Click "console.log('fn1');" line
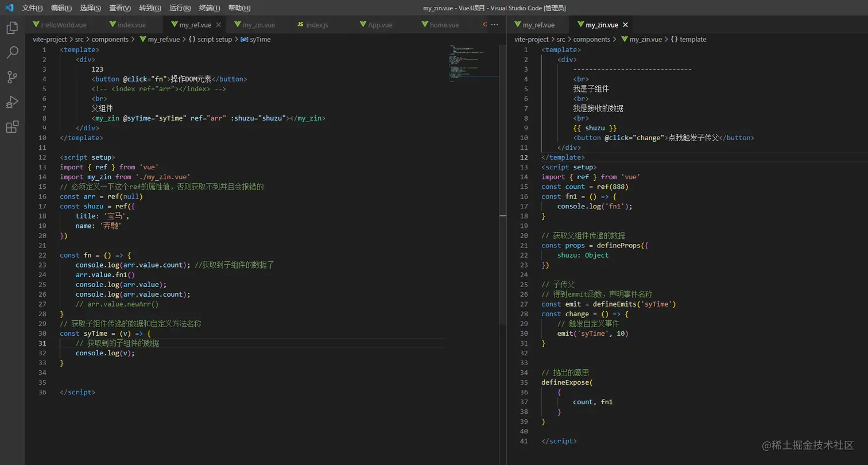 (x=595, y=206)
